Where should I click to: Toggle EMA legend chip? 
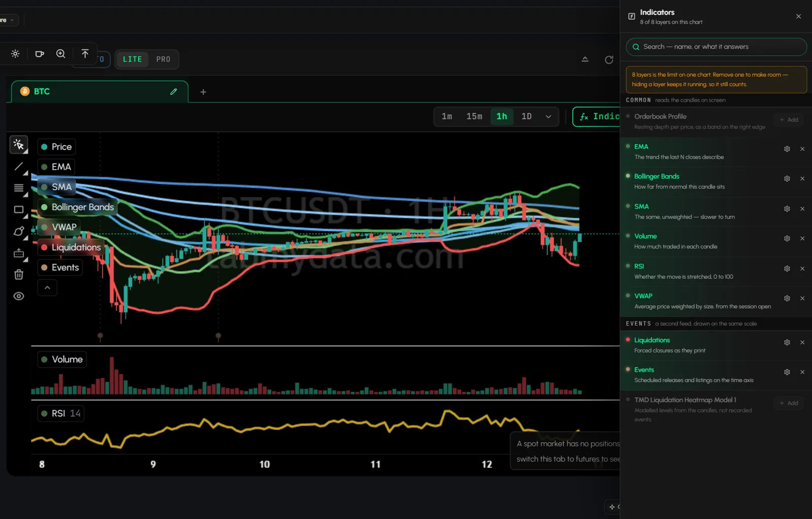pyautogui.click(x=56, y=167)
